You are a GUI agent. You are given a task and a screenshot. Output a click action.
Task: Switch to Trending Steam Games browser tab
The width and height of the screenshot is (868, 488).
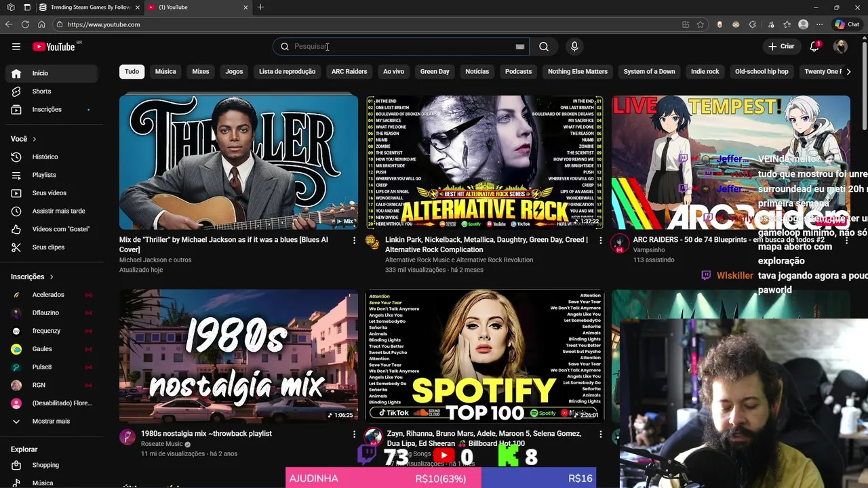tap(90, 7)
